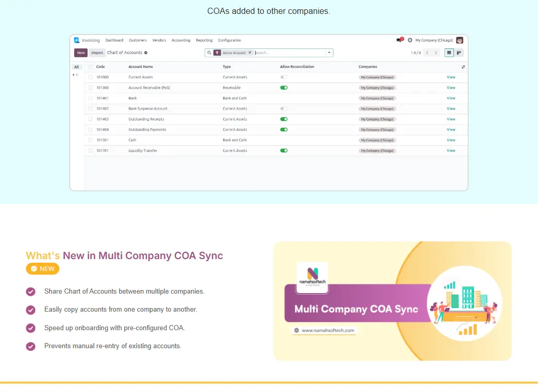Enable reconciliation for Bank Suspense Account
This screenshot has height=392, width=538.
283,109
